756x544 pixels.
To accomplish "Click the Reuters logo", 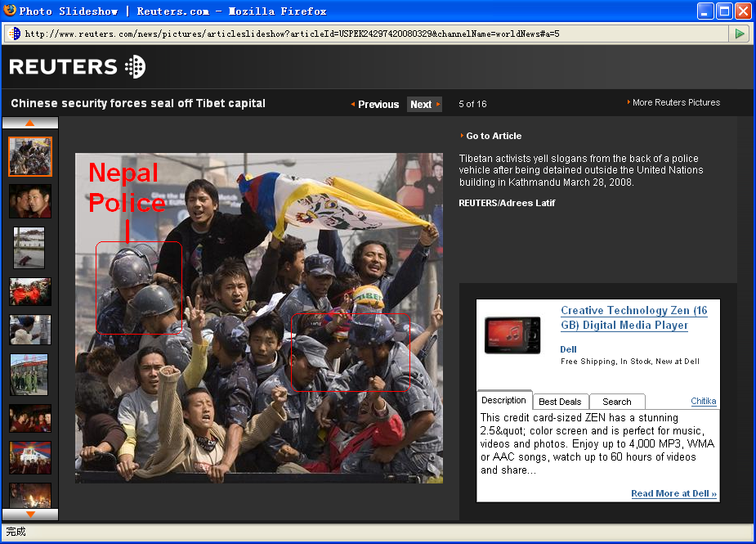I will click(x=78, y=66).
